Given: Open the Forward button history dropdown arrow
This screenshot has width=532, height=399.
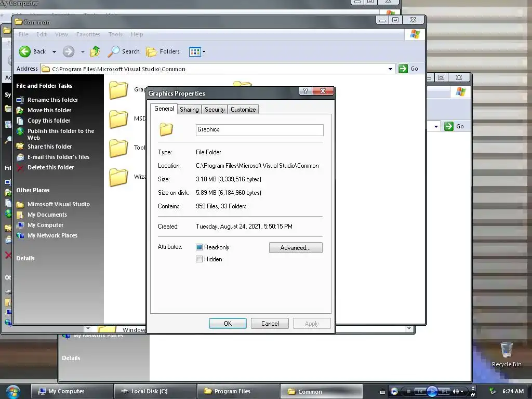Looking at the screenshot, I should (83, 52).
